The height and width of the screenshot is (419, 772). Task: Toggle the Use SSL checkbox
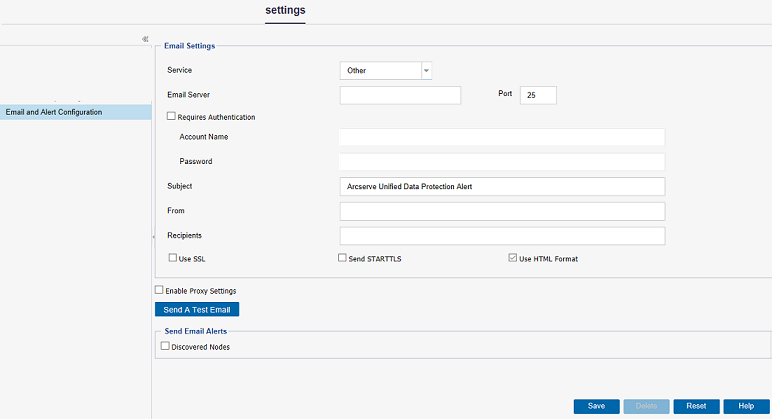[172, 258]
